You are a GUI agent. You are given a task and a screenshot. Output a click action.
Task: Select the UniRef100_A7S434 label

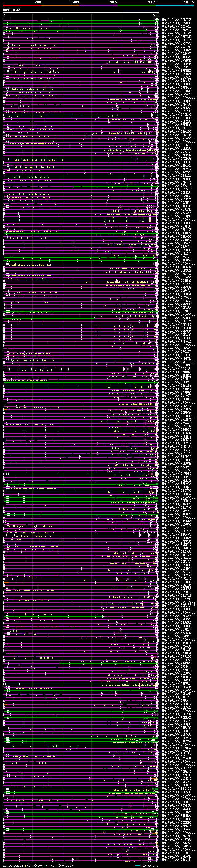pos(177,758)
